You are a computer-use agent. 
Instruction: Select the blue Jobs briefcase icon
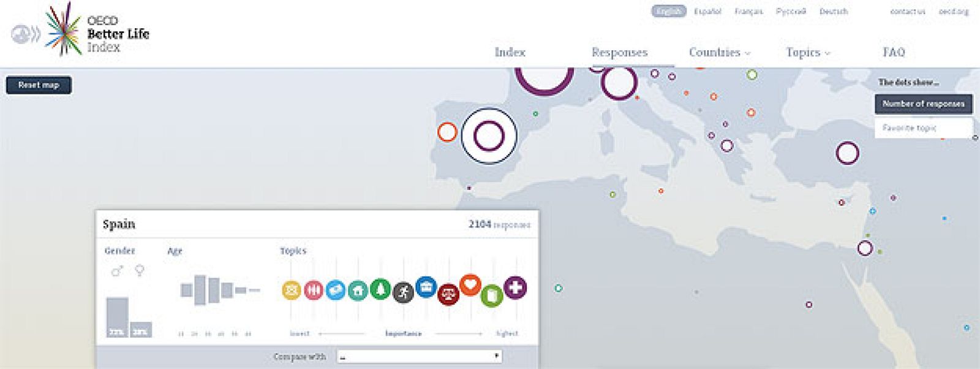coord(426,286)
